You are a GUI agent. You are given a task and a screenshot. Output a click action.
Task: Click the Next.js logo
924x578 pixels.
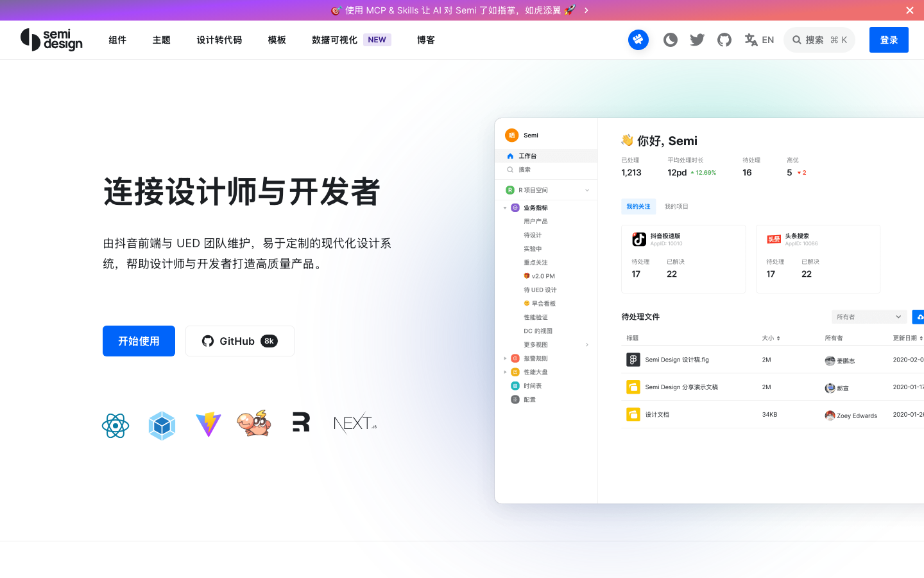click(x=355, y=423)
